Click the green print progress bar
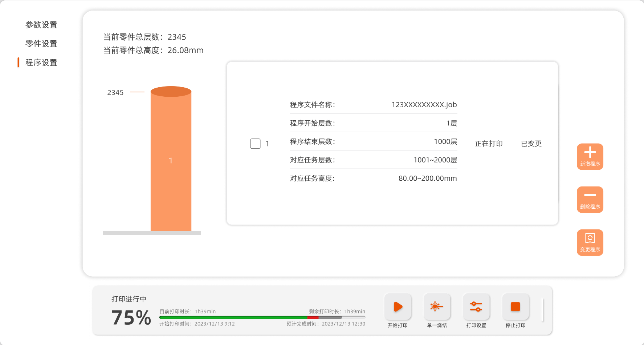This screenshot has height=345, width=644. click(232, 317)
